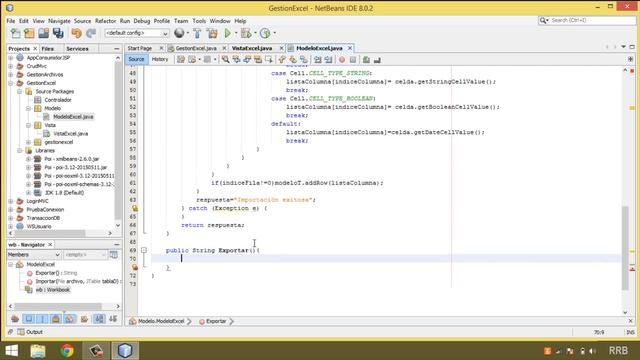Toggle Show Inner Classes filter in Navigator
Image resolution: width=640 pixels, height=360 pixels.
point(70,319)
